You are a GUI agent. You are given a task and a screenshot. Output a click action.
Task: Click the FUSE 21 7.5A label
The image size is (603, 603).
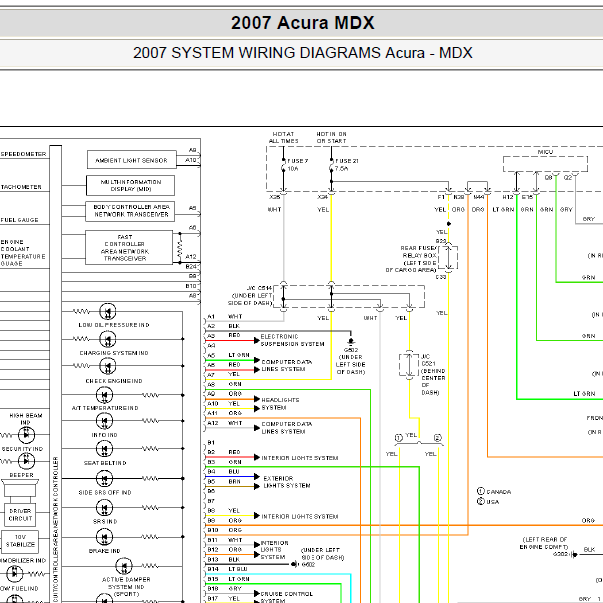346,165
